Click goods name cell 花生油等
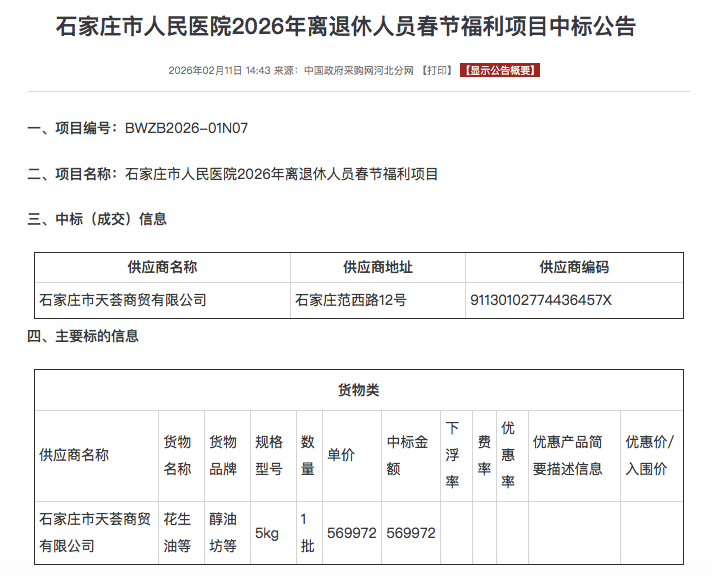The image size is (712, 576). pos(177,532)
